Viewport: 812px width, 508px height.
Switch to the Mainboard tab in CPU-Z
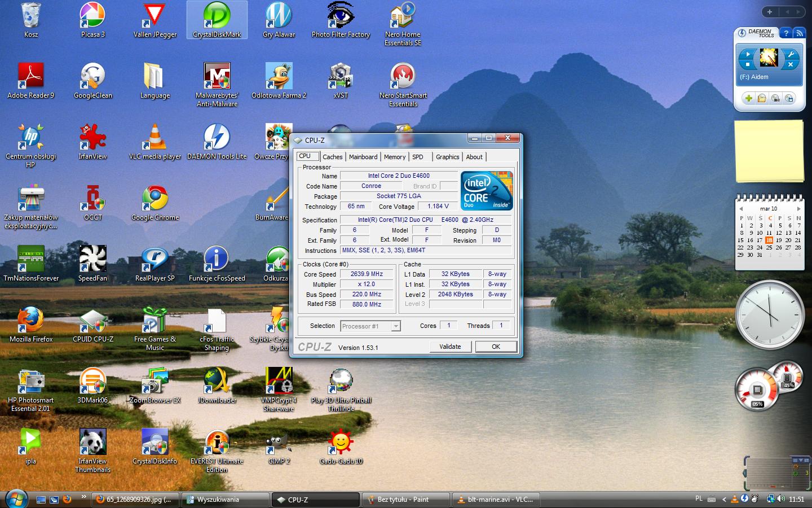[x=363, y=157]
